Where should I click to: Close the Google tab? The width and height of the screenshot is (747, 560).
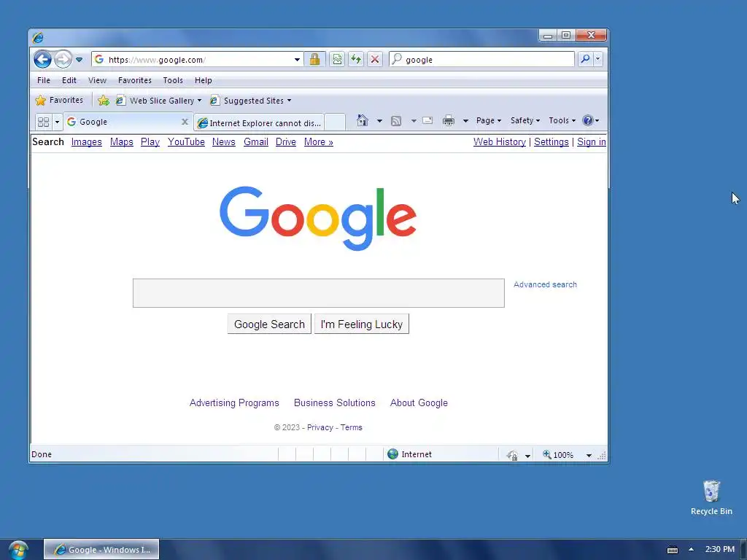(185, 122)
